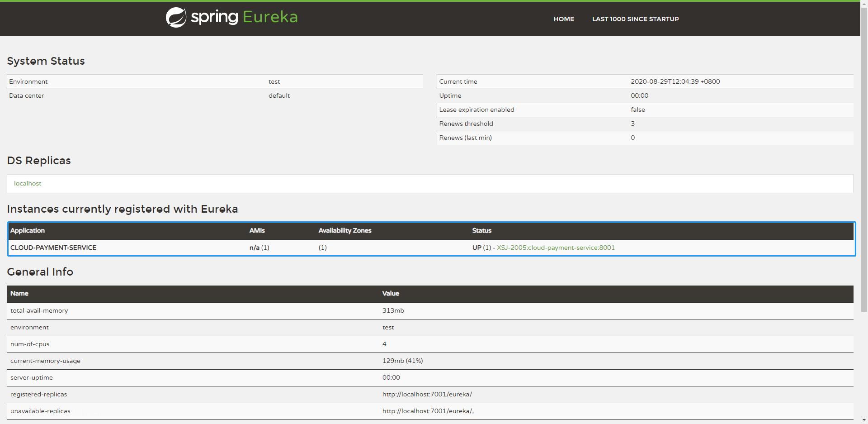This screenshot has height=424, width=868.
Task: Select the Current time label
Action: pos(458,81)
